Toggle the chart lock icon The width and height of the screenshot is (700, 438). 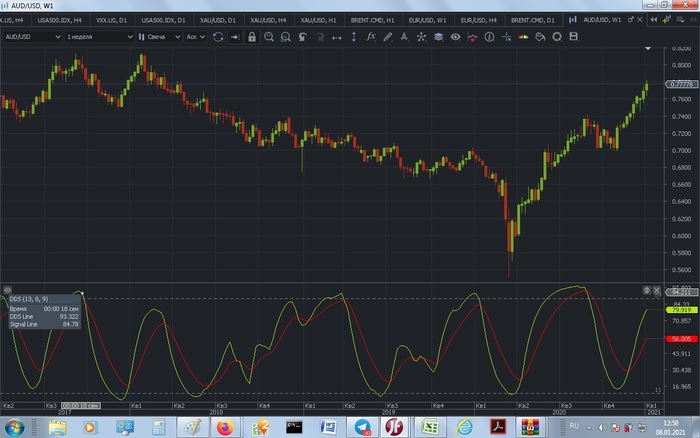coord(251,37)
